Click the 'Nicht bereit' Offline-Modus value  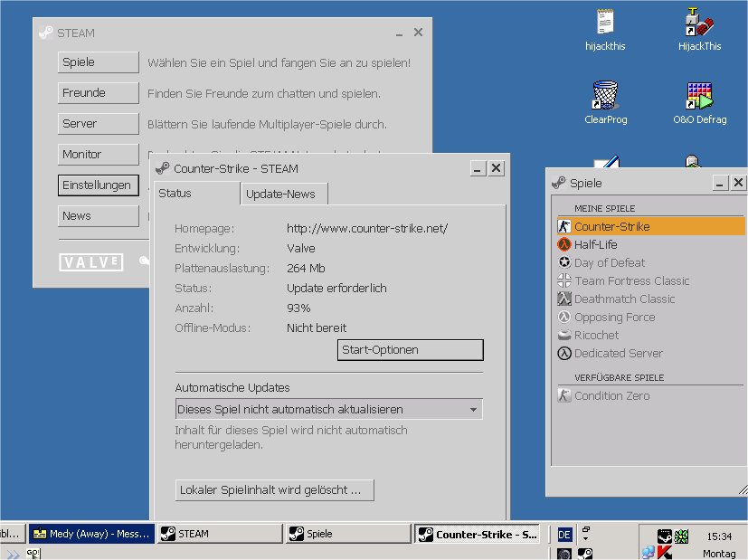(317, 328)
